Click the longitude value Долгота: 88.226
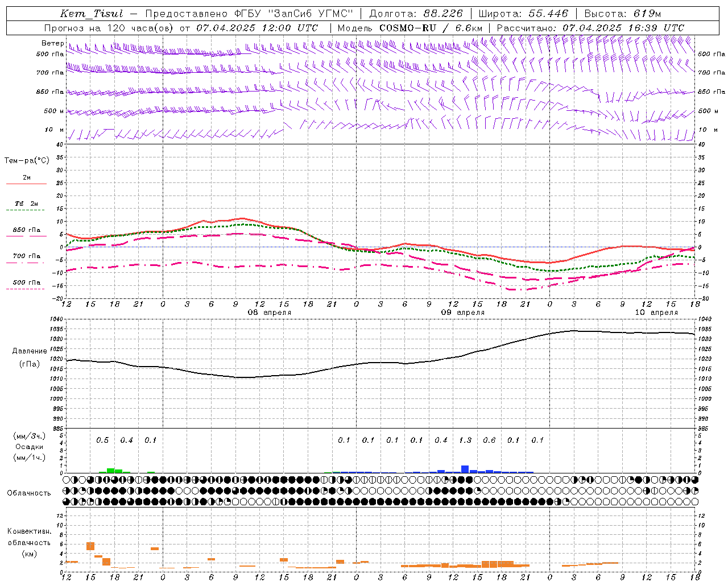728x582 pixels. coord(416,14)
